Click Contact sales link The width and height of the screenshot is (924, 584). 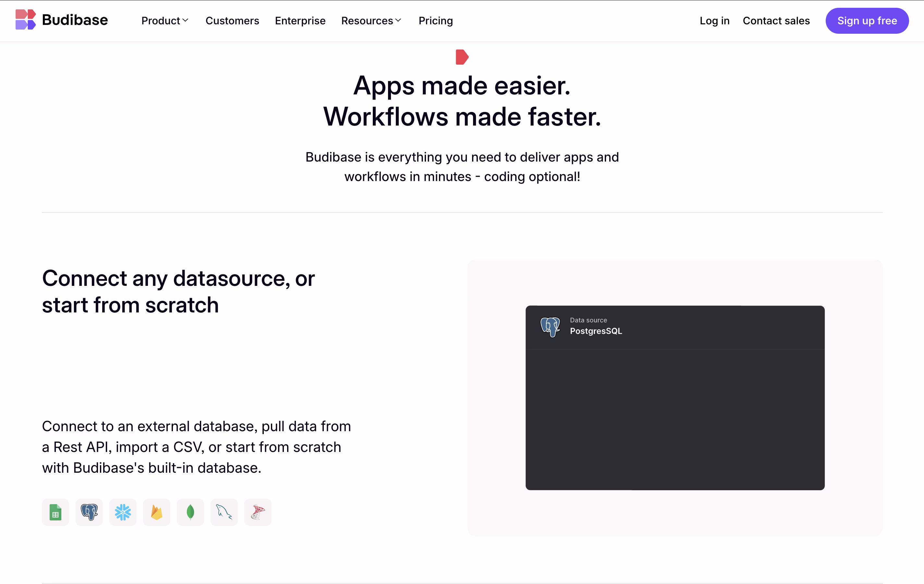tap(776, 21)
